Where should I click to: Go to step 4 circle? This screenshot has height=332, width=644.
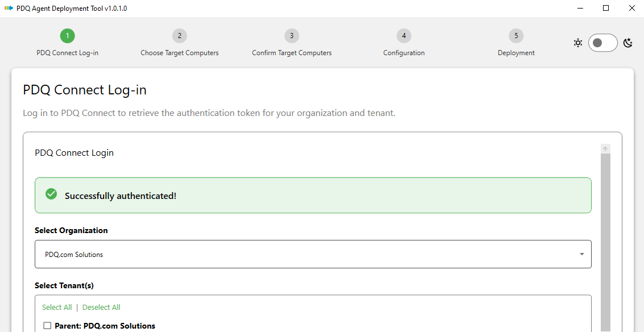tap(404, 36)
